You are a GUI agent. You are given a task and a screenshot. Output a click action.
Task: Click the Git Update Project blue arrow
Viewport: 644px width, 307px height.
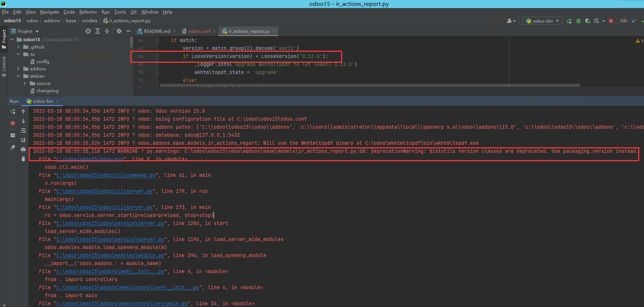[x=634, y=21]
